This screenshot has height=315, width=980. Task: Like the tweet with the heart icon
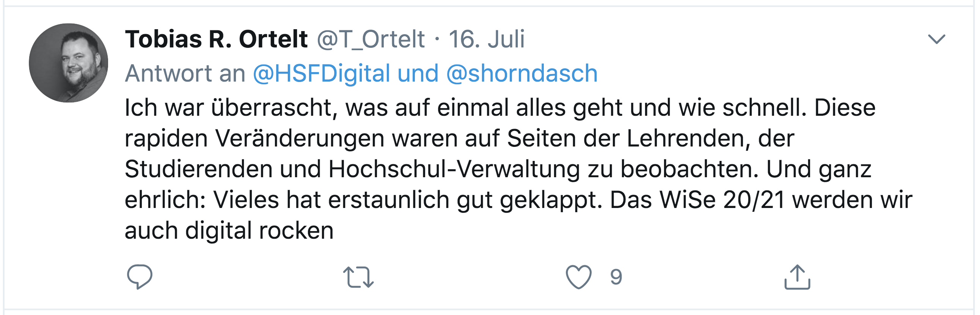(578, 277)
